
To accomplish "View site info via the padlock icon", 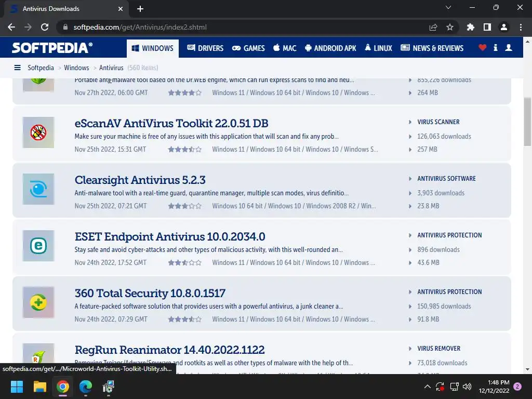I will point(65,27).
